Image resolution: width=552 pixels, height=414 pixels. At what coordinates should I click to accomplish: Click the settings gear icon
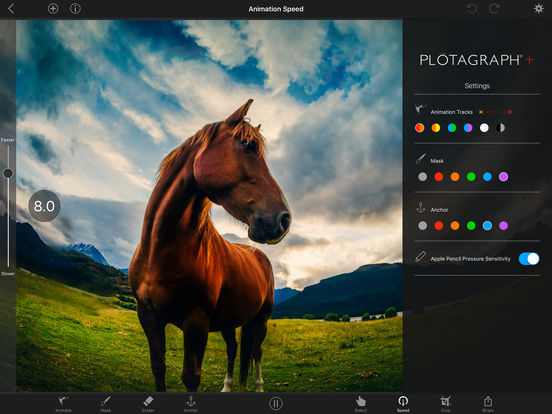[x=538, y=8]
